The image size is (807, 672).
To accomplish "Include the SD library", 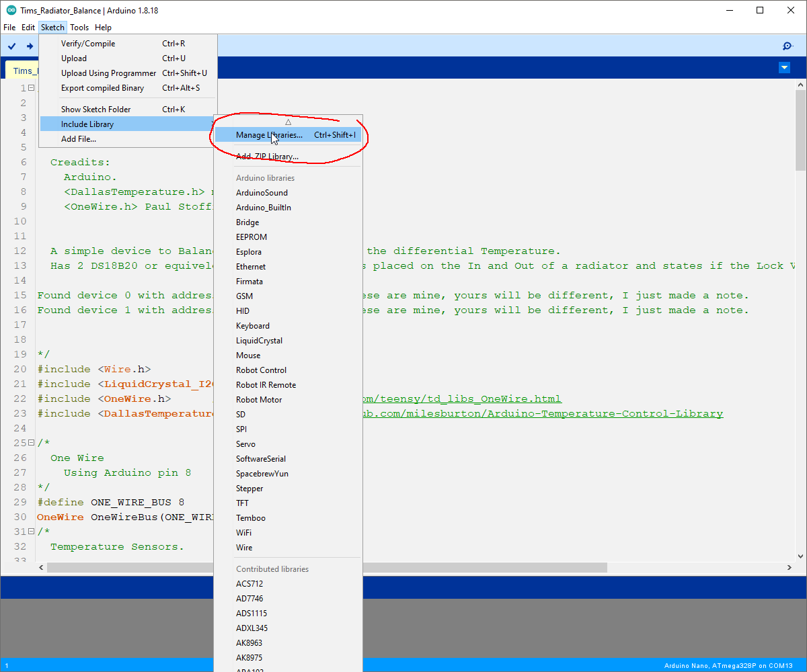I will (288, 415).
